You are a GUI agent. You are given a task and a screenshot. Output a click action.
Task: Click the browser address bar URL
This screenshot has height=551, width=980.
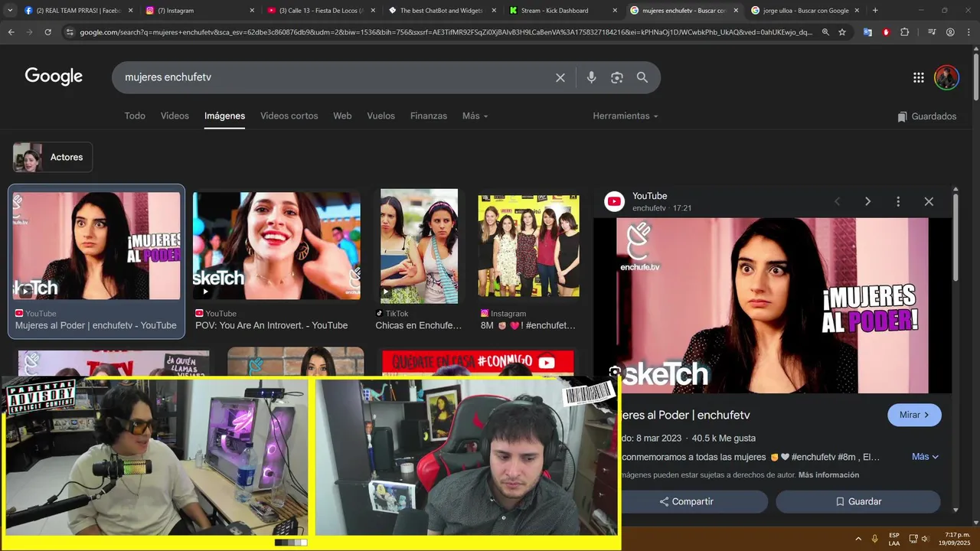click(x=446, y=32)
